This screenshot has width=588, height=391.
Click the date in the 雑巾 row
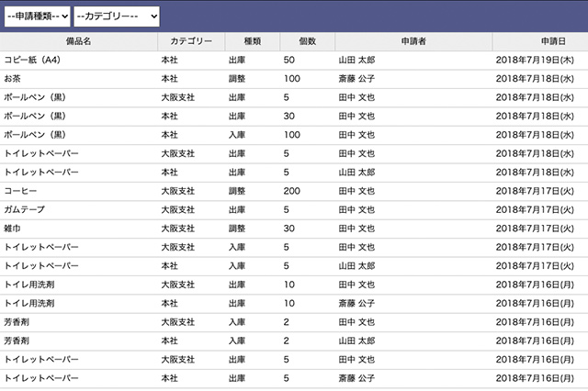tap(535, 229)
